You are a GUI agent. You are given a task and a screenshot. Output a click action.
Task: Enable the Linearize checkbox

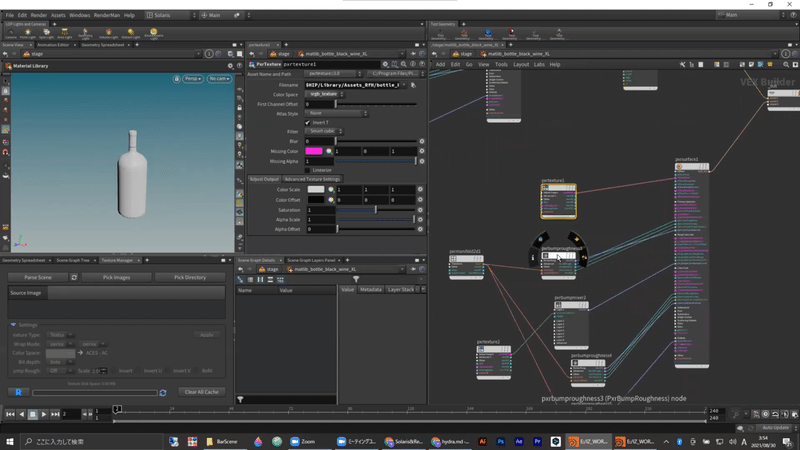pos(307,169)
